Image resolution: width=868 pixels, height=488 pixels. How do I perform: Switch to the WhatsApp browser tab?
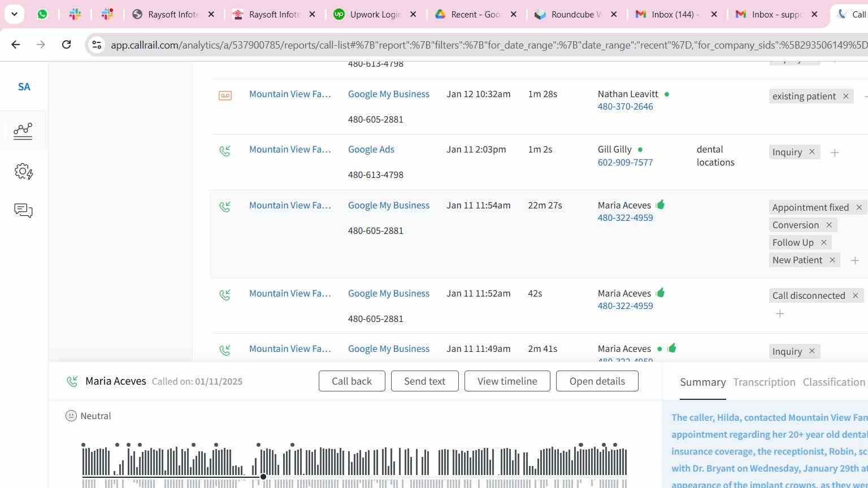[x=42, y=14]
